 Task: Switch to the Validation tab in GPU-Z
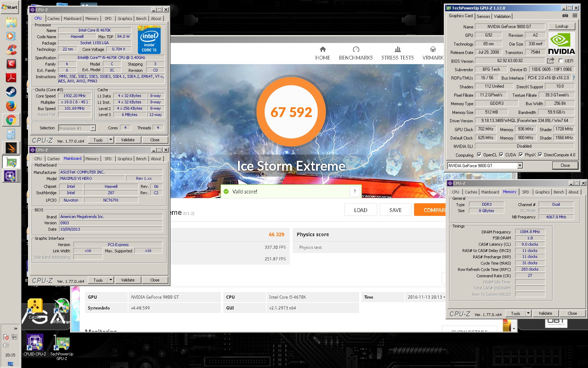(x=502, y=16)
